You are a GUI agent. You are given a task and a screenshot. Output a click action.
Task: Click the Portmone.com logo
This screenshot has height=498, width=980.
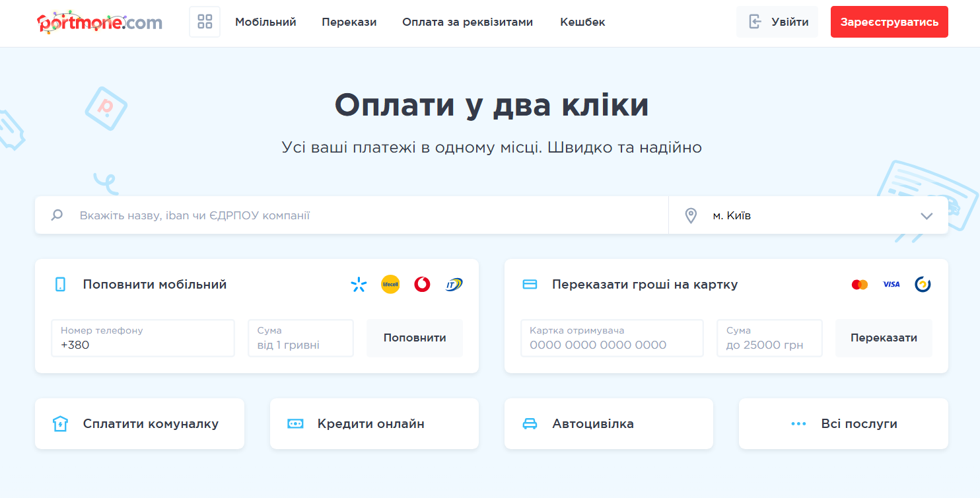[x=100, y=22]
